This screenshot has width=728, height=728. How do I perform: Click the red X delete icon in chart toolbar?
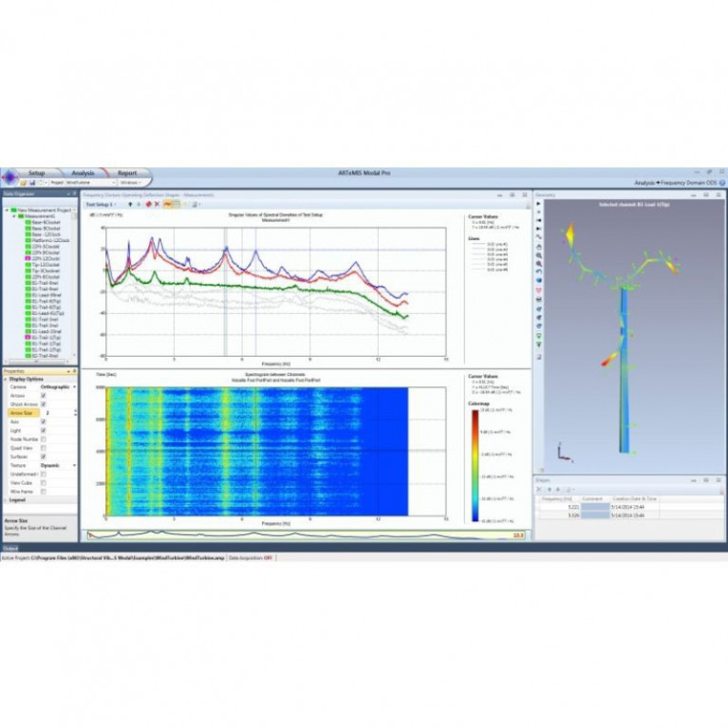(x=156, y=204)
